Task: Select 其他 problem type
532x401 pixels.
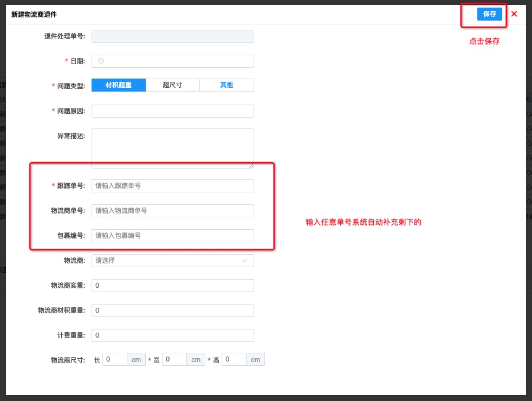Action: click(x=226, y=85)
